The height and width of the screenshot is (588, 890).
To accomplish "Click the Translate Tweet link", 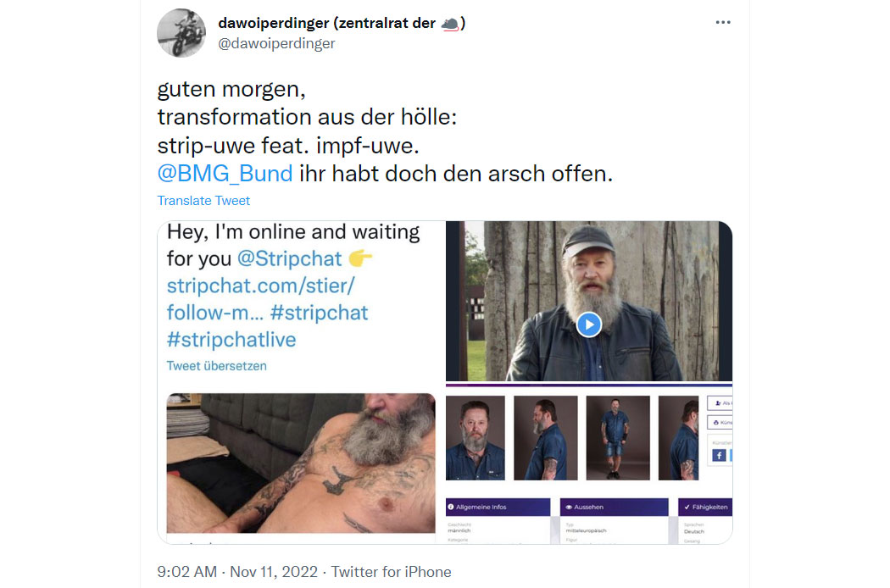I will tap(203, 200).
